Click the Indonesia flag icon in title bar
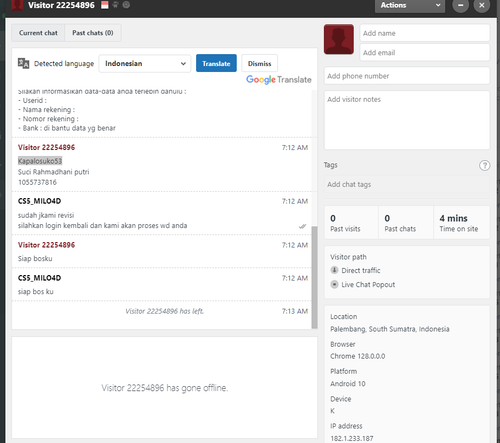 point(105,5)
